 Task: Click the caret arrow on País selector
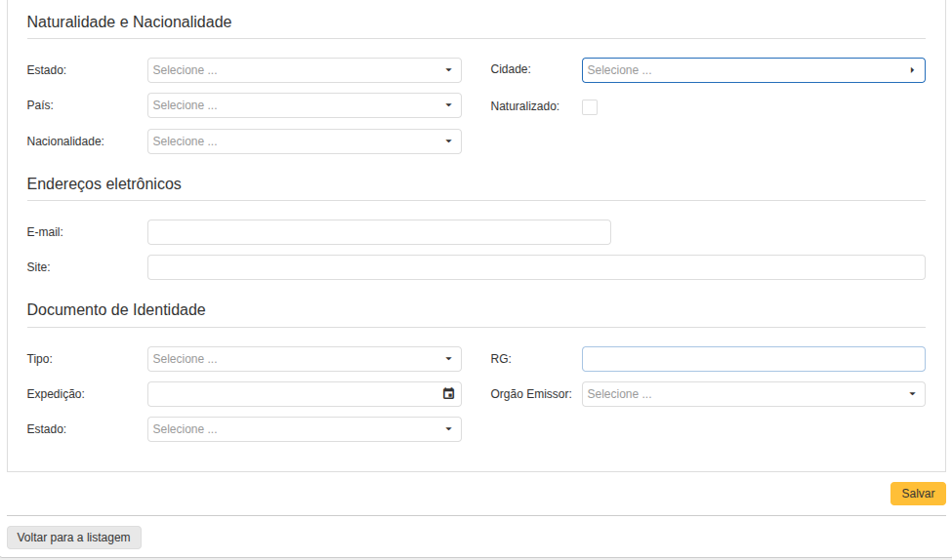pos(448,105)
